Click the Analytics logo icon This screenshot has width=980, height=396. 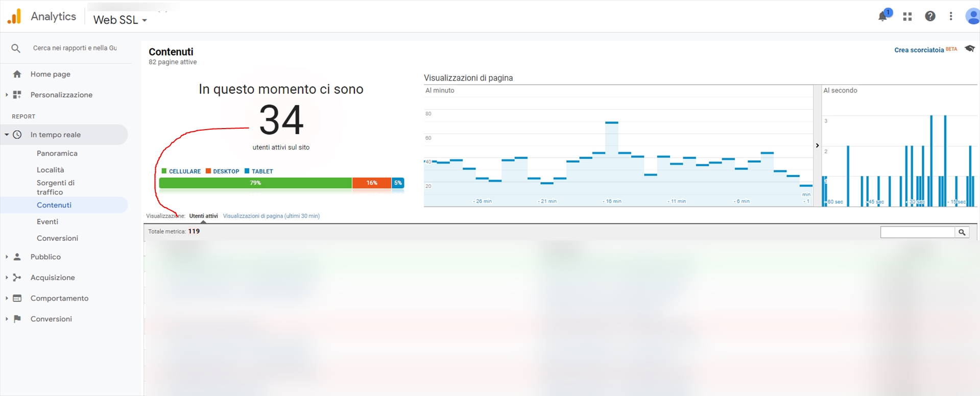pyautogui.click(x=14, y=16)
